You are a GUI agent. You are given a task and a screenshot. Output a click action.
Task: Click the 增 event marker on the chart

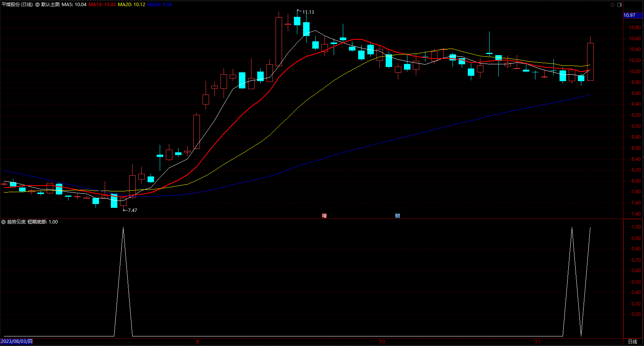324,216
